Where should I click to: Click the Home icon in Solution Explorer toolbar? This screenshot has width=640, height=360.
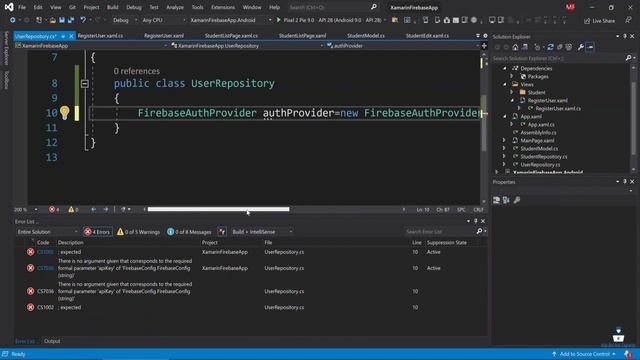click(516, 47)
